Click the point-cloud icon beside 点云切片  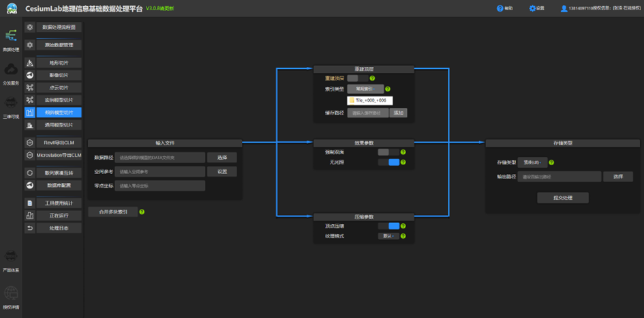(29, 87)
